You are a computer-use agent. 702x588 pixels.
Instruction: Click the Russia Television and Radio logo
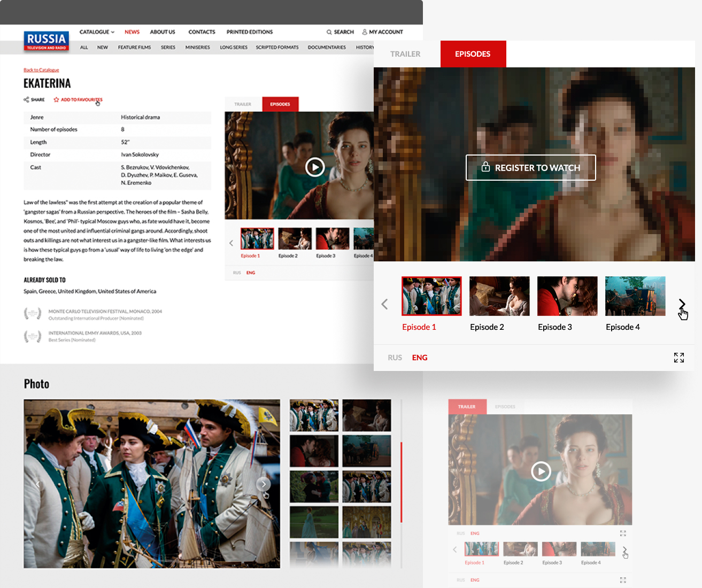[x=47, y=41]
